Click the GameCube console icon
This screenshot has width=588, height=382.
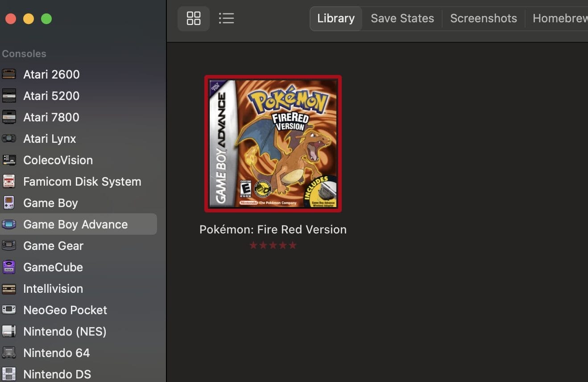point(9,267)
